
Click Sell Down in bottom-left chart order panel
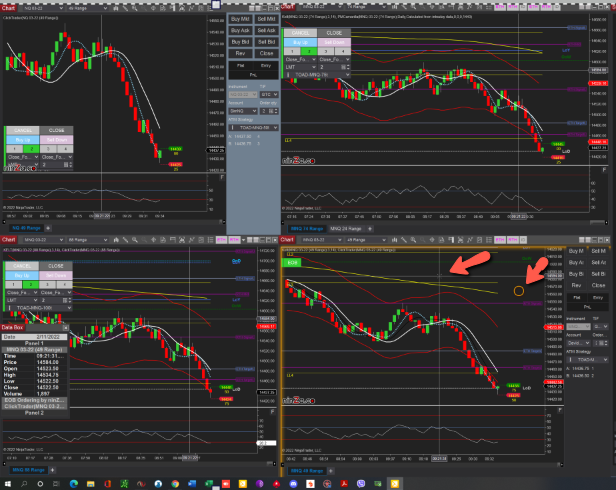[56, 275]
